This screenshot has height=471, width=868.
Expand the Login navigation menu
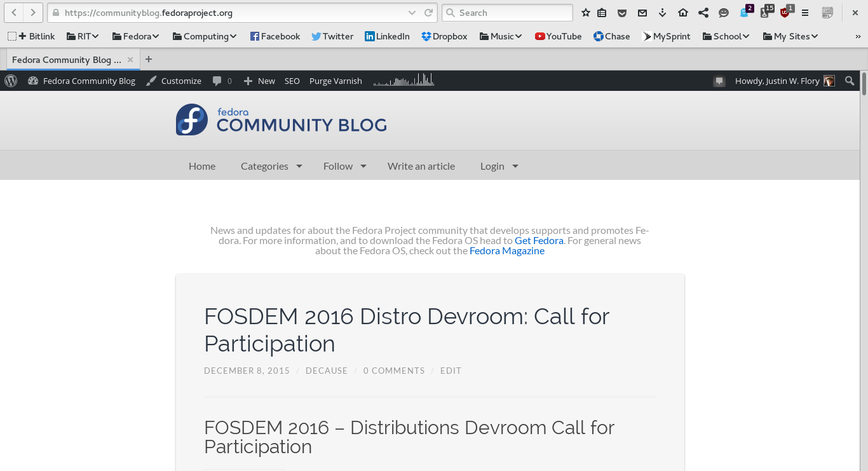coord(499,166)
